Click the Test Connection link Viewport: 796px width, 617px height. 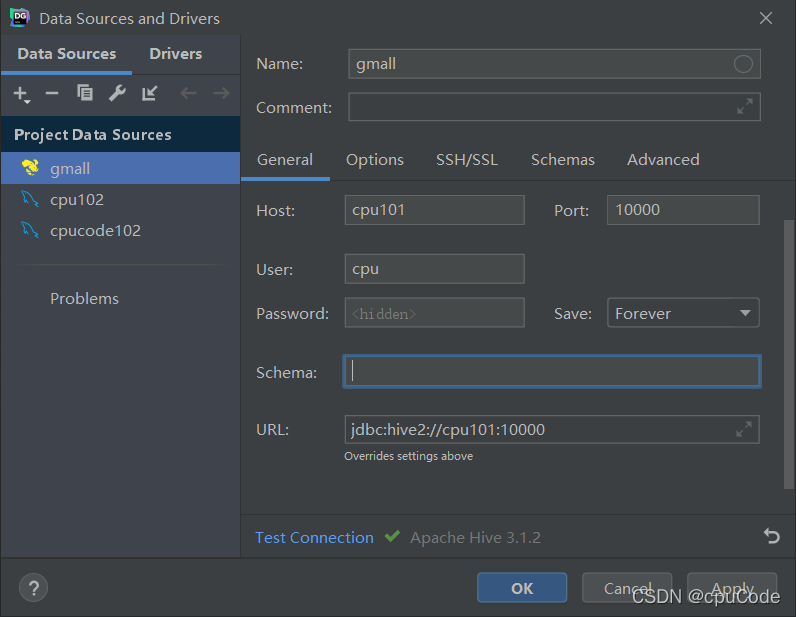pyautogui.click(x=314, y=537)
